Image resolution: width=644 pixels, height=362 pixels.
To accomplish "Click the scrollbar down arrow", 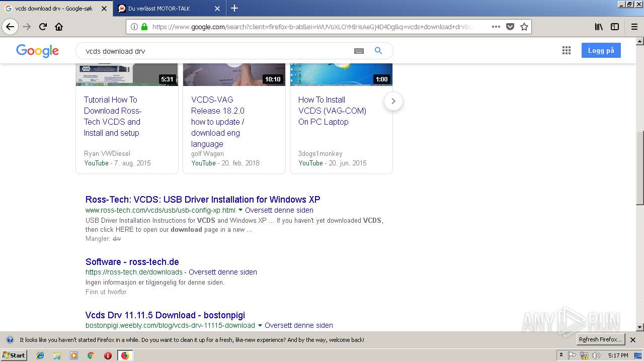I will (639, 327).
